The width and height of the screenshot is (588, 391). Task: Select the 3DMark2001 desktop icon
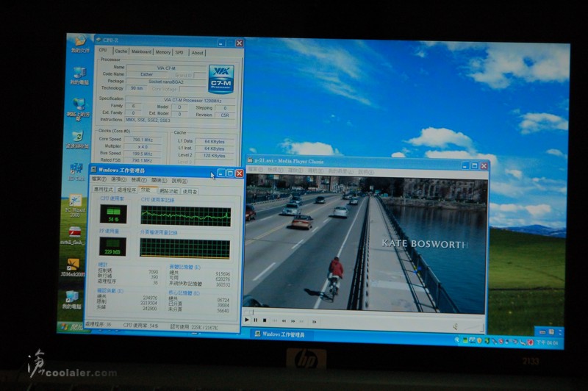72,268
